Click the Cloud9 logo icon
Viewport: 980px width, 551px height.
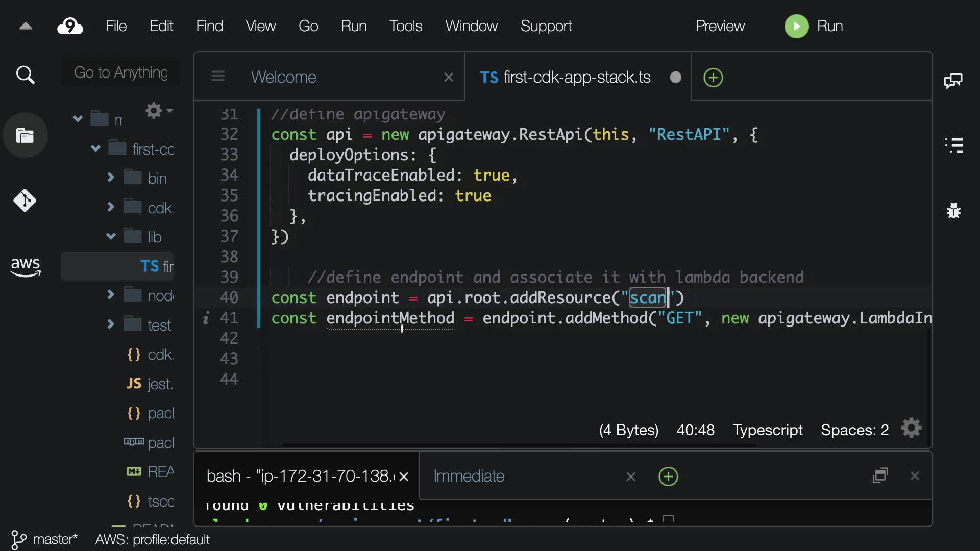click(x=70, y=26)
